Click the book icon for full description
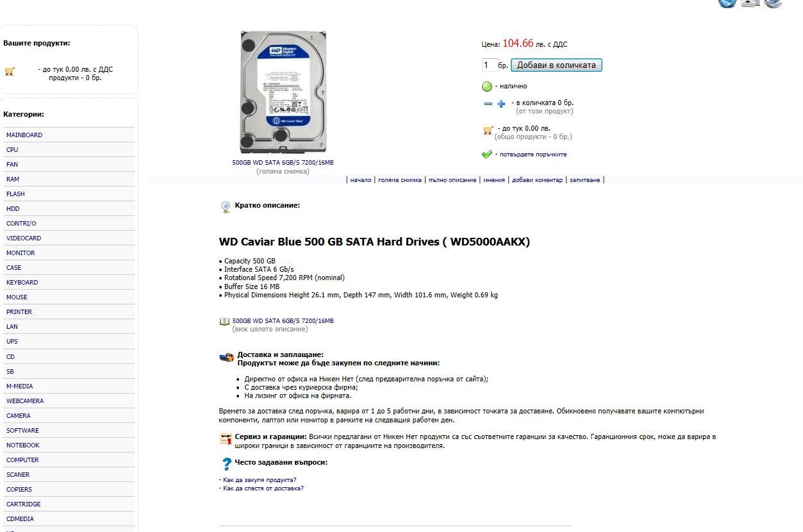The height and width of the screenshot is (532, 803). coord(224,322)
